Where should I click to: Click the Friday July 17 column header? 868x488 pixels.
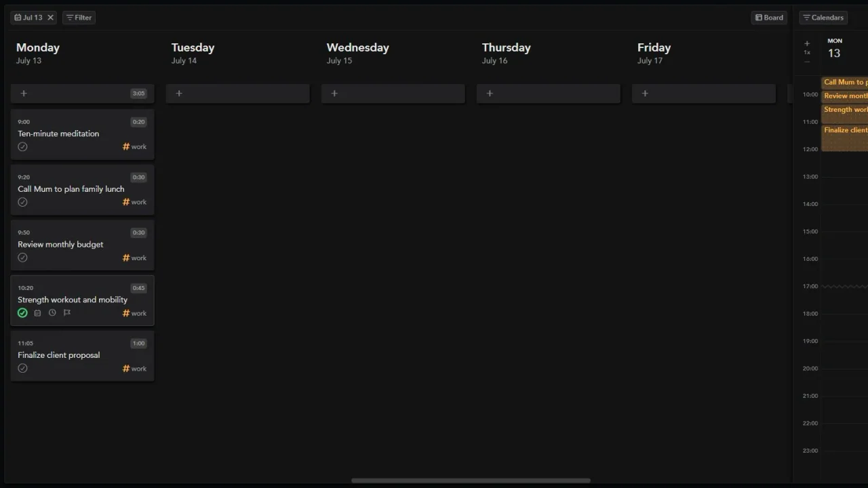click(654, 53)
